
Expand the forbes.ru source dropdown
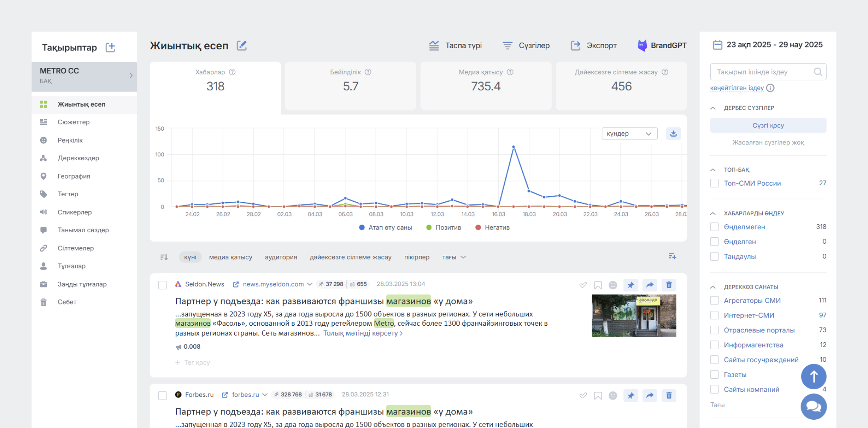[x=265, y=395]
